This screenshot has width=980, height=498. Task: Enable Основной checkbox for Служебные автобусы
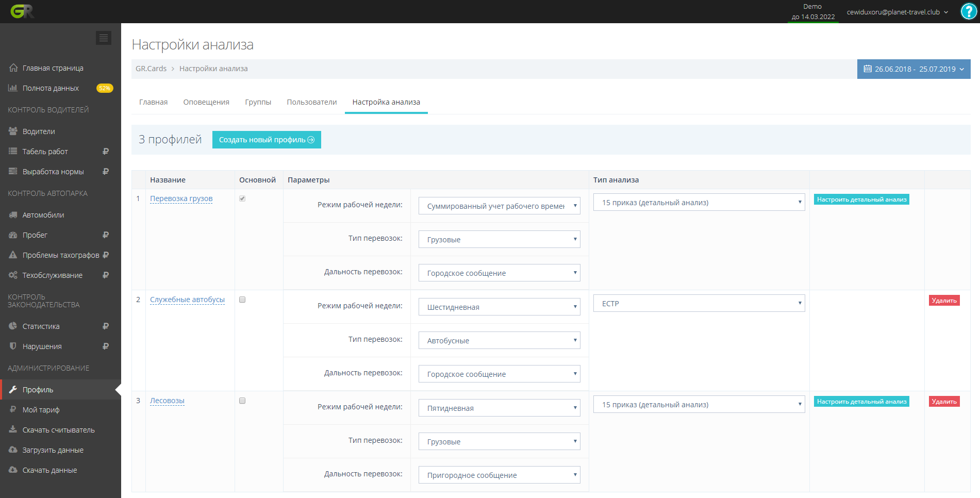point(242,300)
